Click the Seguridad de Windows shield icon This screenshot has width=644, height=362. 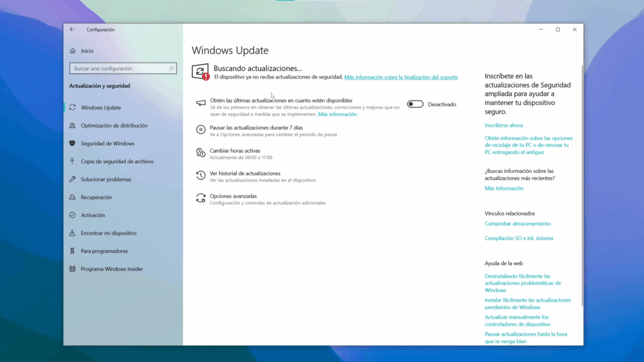click(x=73, y=143)
